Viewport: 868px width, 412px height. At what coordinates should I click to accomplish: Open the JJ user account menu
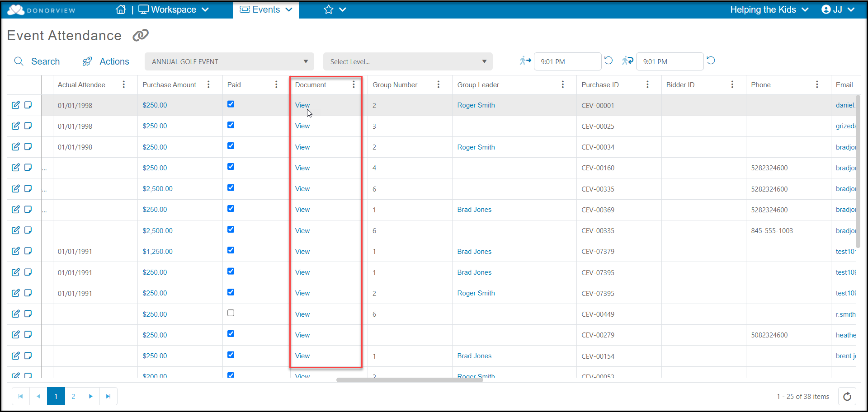838,9
